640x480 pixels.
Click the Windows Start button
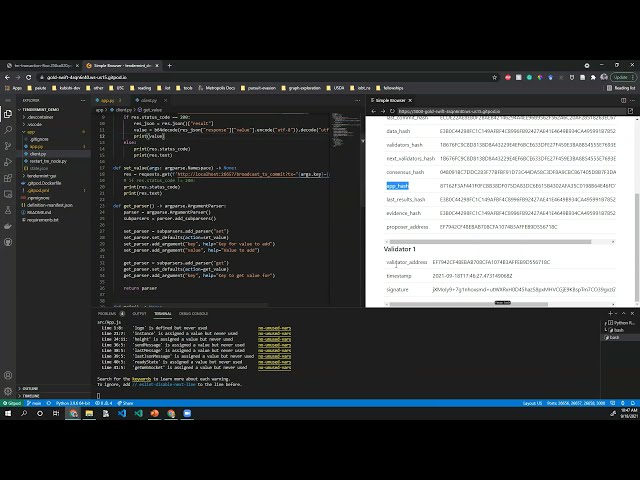coord(8,413)
